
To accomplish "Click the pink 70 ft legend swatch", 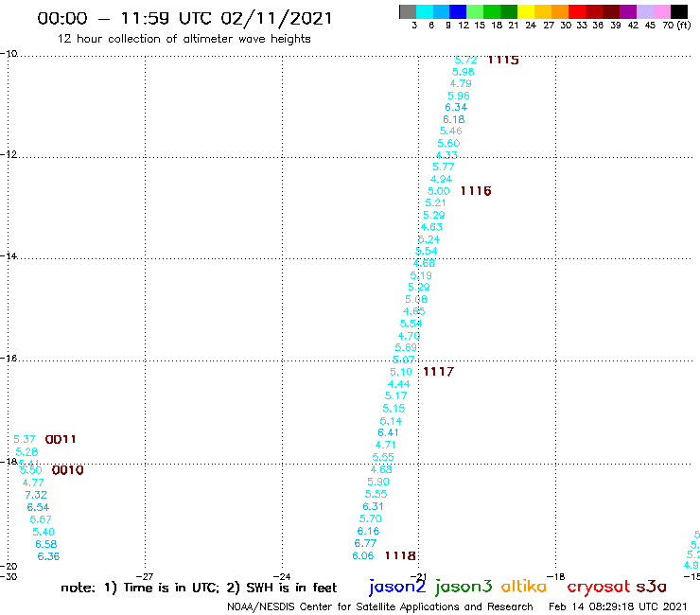I will tap(661, 11).
